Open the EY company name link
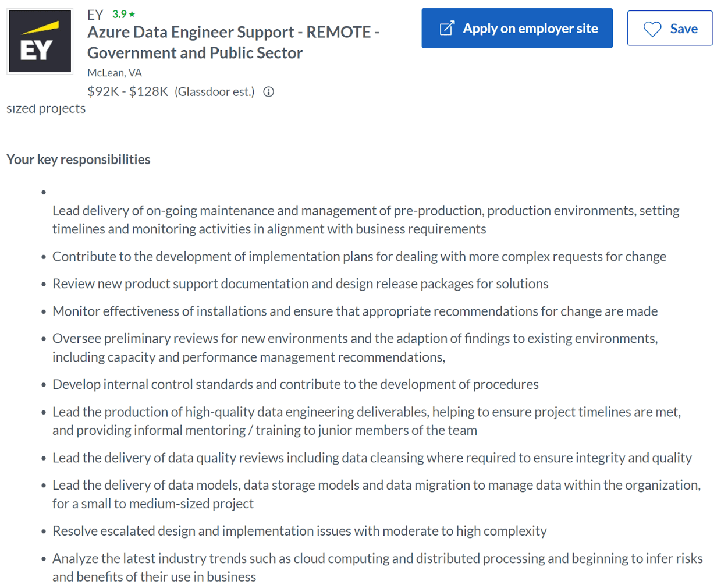Image resolution: width=728 pixels, height=588 pixels. click(94, 15)
